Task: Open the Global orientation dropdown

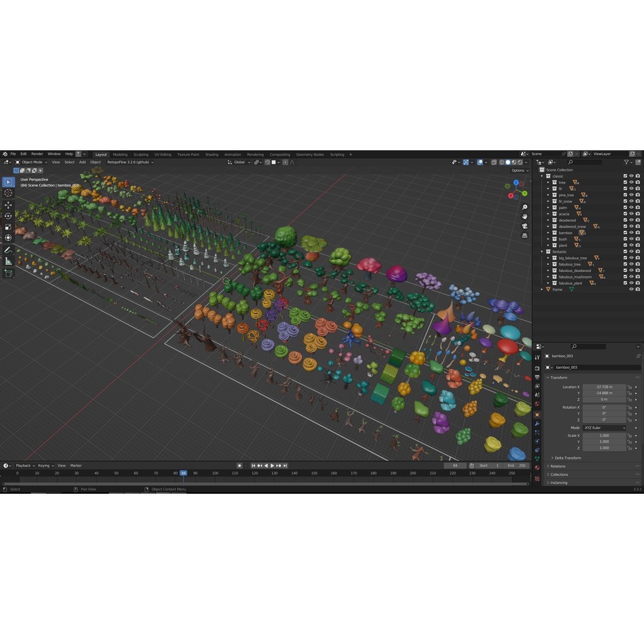Action: pos(239,162)
